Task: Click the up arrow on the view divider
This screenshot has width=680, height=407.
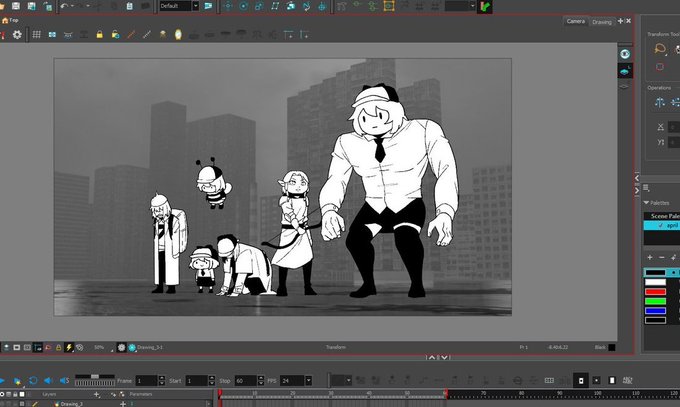Action: tap(432, 358)
